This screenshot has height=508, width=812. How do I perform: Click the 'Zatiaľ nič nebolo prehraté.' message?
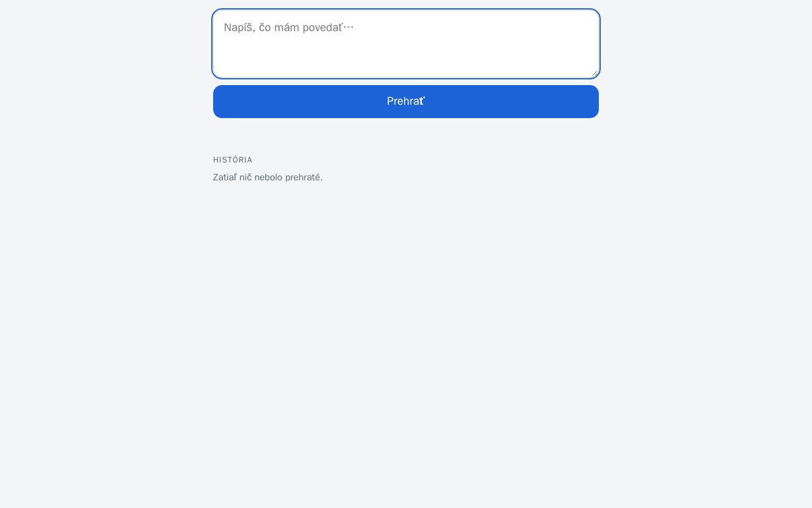point(268,177)
